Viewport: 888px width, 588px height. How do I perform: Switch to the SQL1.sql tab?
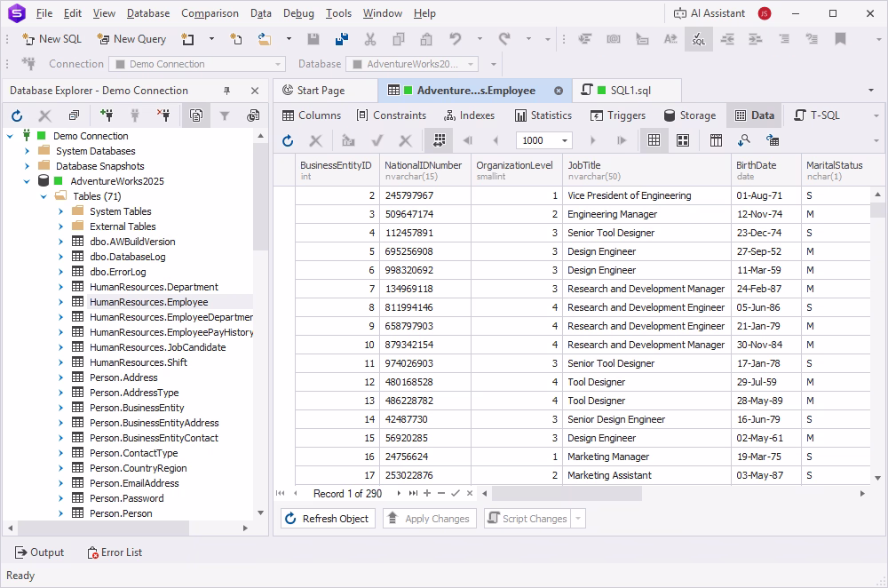coord(625,91)
